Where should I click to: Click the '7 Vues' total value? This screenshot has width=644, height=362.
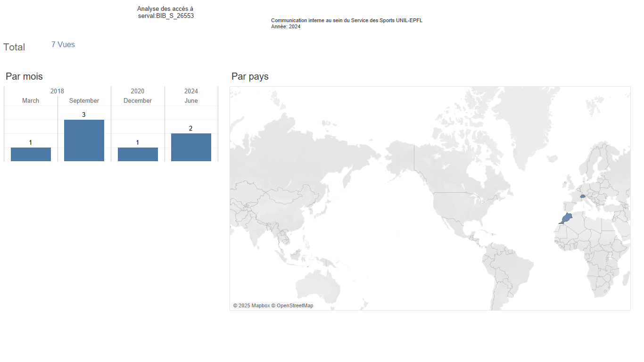pos(63,44)
